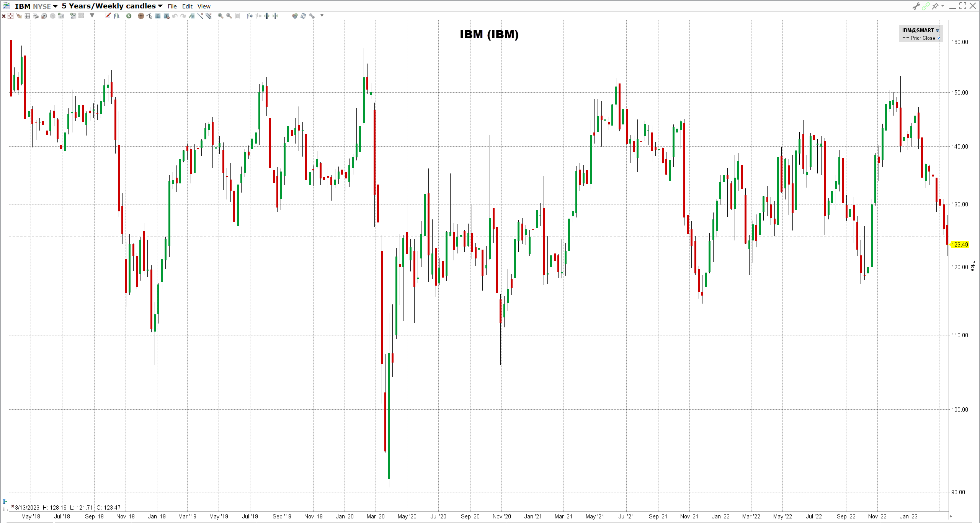Image resolution: width=980 pixels, height=523 pixels.
Task: Click the Nov '18 time axis label
Action: (x=126, y=516)
